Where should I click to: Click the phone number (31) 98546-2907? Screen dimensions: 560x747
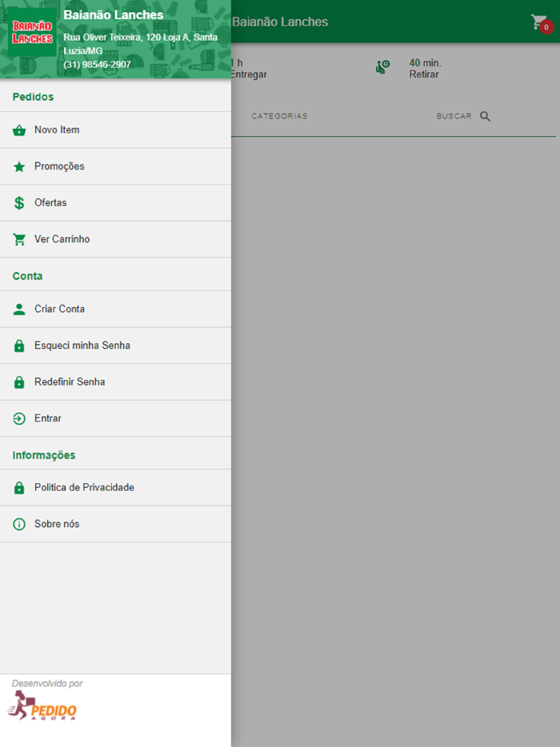(98, 64)
